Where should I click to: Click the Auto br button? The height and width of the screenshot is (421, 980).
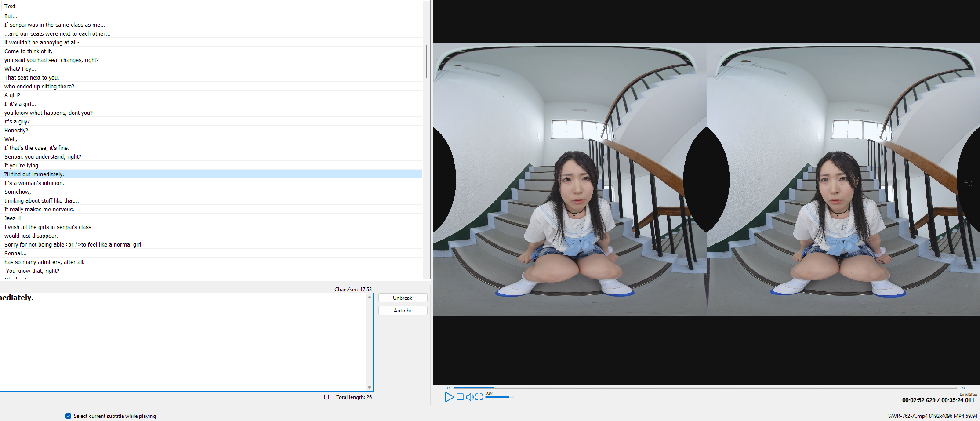click(403, 311)
